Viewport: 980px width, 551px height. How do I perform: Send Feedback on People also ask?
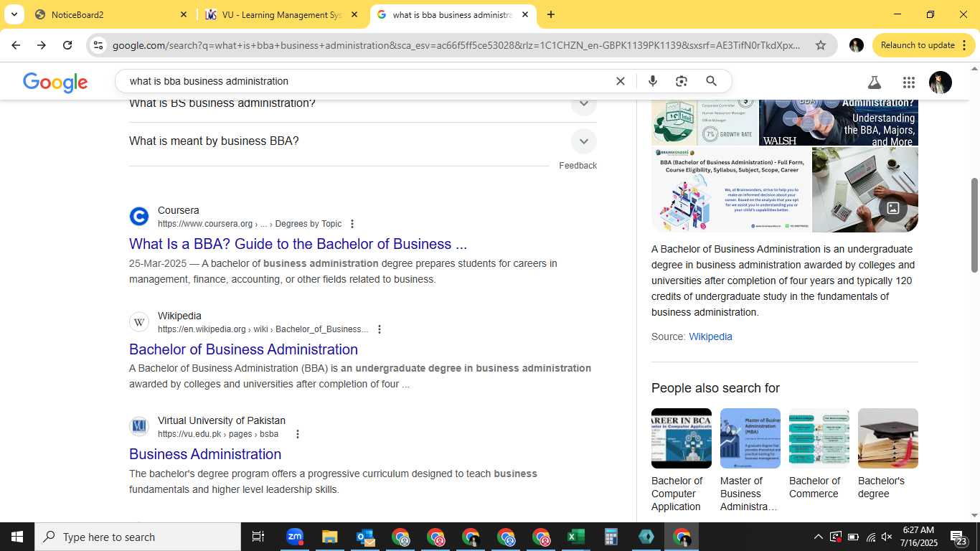pos(578,166)
